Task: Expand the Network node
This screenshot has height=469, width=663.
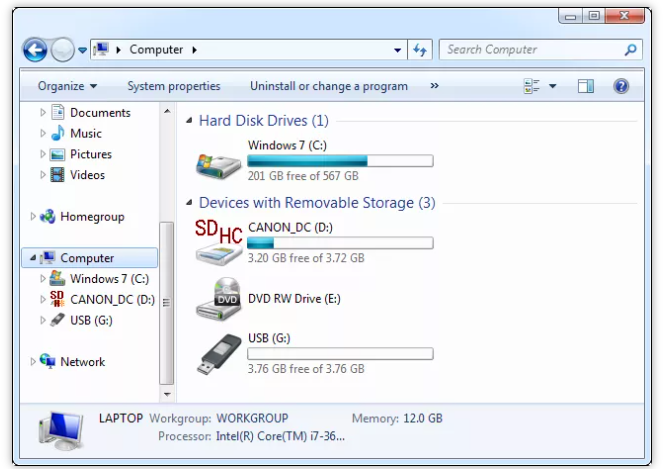Action: 33,362
